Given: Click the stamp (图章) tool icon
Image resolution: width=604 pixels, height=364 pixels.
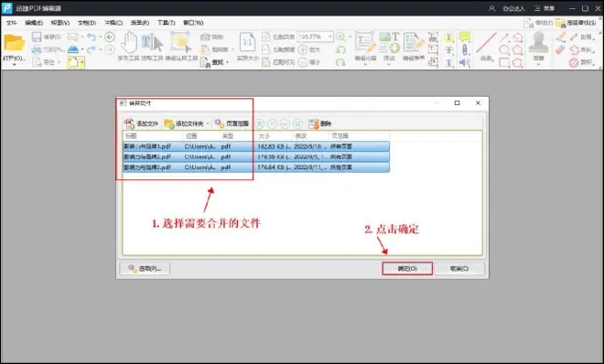Looking at the screenshot, I should [x=538, y=42].
